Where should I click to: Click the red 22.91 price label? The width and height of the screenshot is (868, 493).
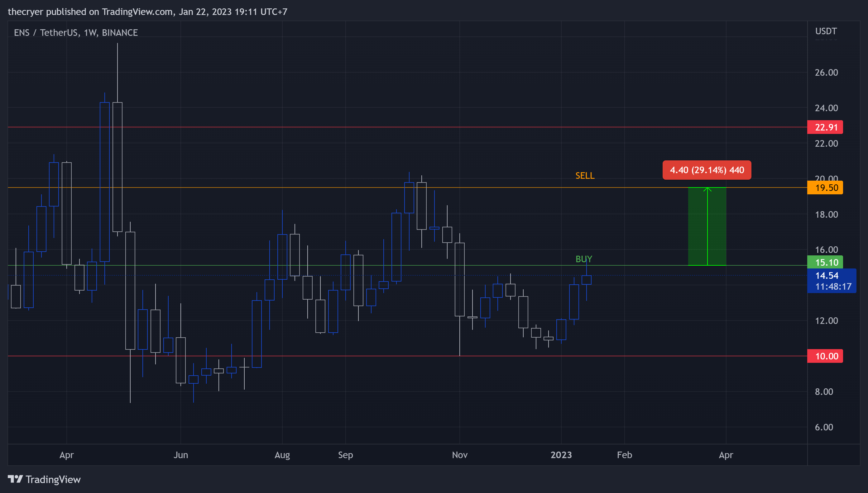click(825, 127)
